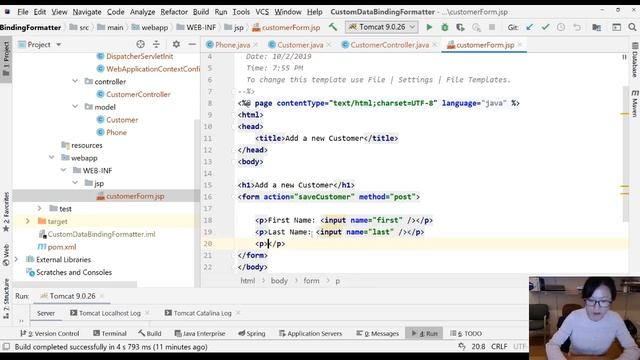Open Search Everywhere magnifier icon
The image size is (640, 360).
632,27
